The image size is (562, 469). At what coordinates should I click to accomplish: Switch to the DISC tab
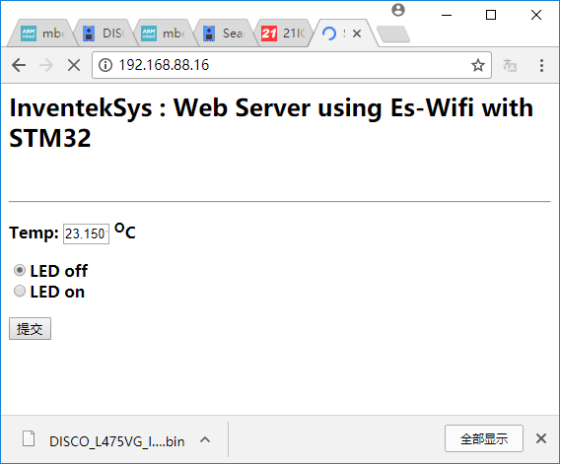tap(104, 34)
